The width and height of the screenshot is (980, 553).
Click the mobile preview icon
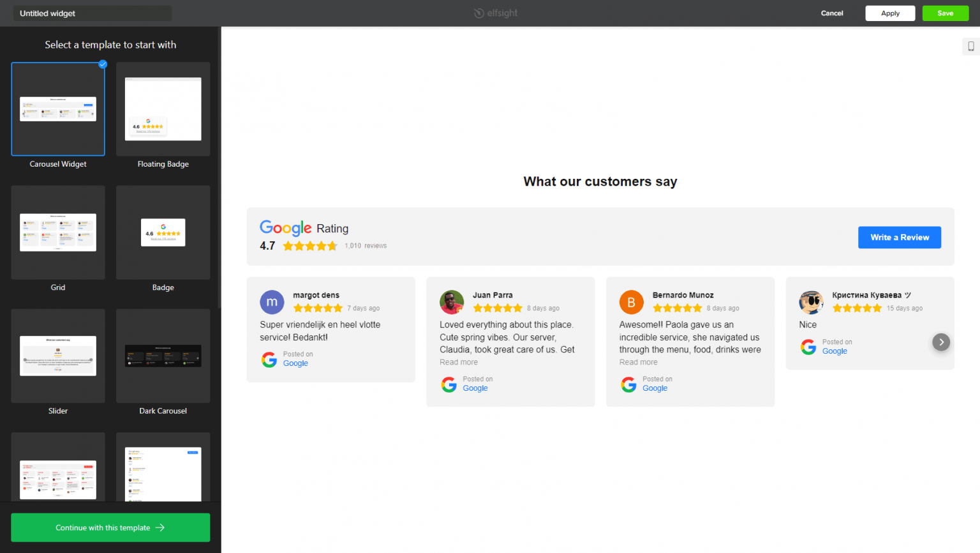coord(970,46)
